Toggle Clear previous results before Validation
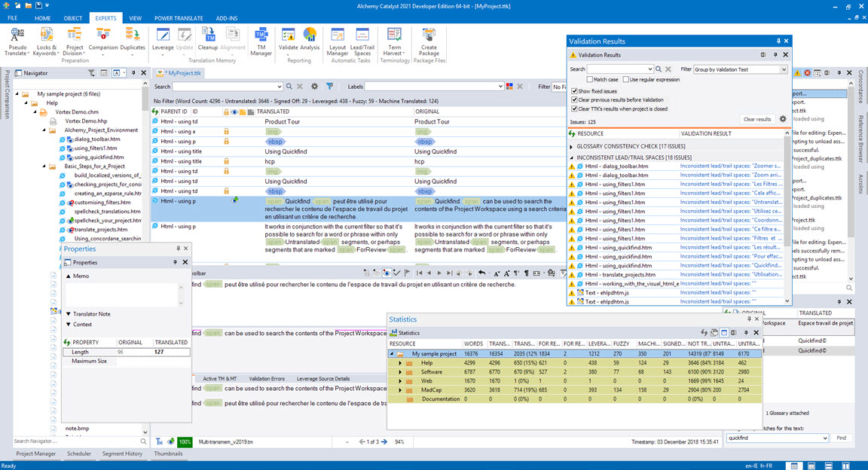The image size is (868, 470). 574,100
